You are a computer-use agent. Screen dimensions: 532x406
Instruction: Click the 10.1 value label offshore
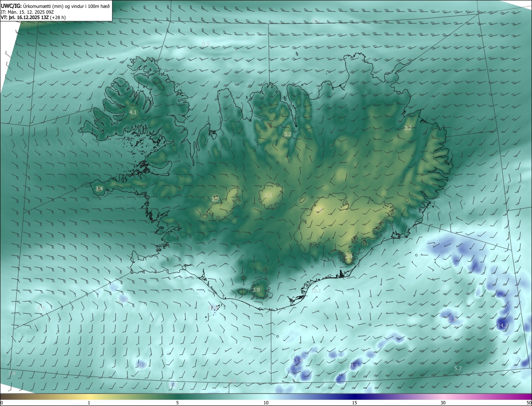(316, 291)
